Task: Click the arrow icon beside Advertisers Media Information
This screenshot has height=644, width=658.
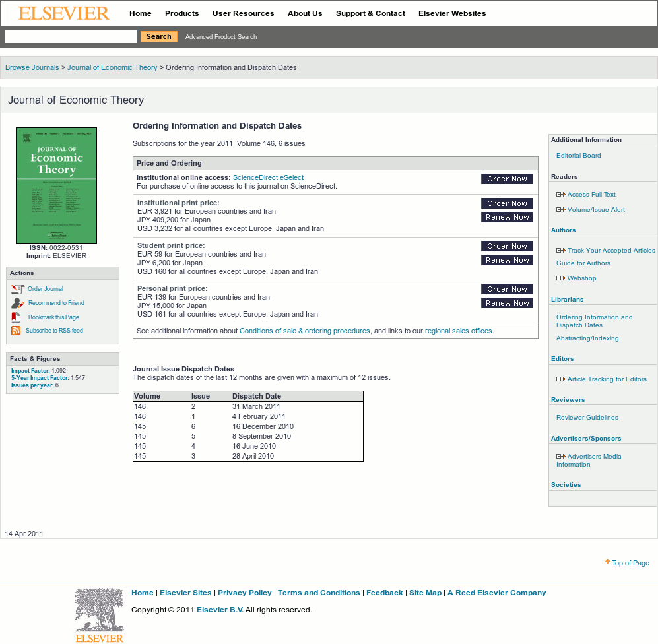Action: point(560,457)
